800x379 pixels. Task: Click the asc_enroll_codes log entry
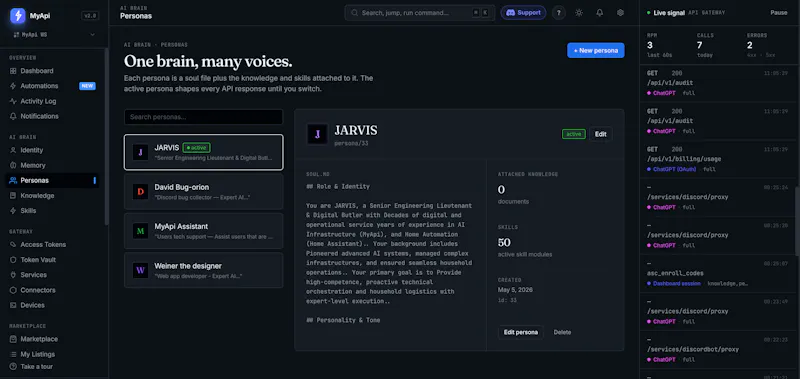[x=718, y=273]
